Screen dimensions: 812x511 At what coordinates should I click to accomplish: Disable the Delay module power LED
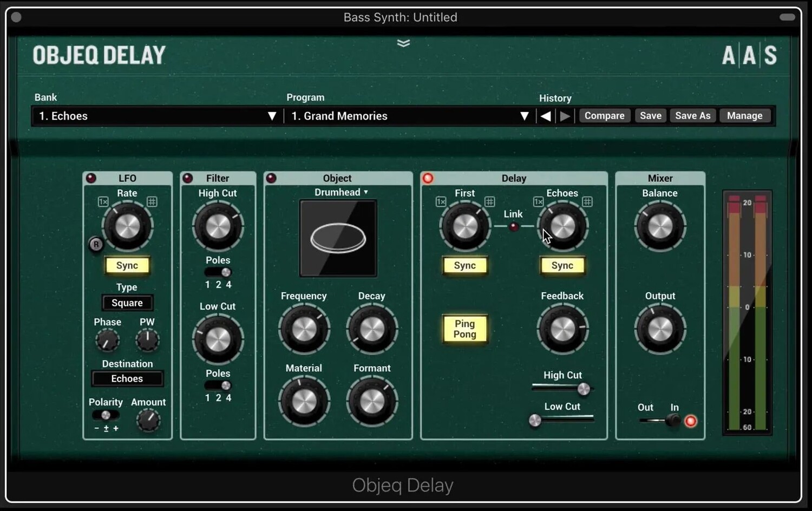(x=428, y=178)
